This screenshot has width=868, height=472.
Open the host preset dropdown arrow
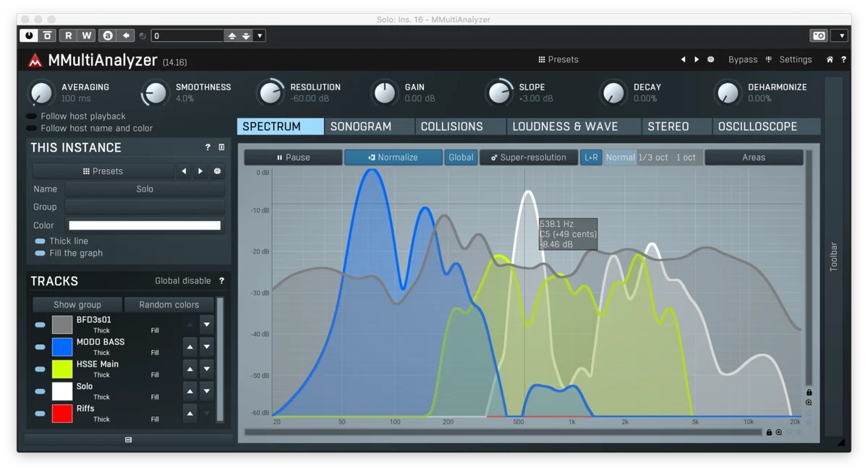(x=260, y=35)
